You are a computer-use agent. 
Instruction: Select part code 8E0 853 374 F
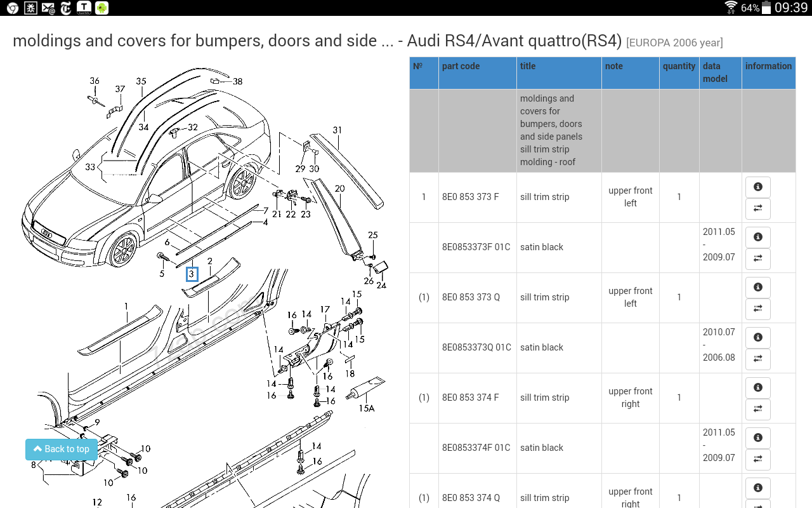470,398
